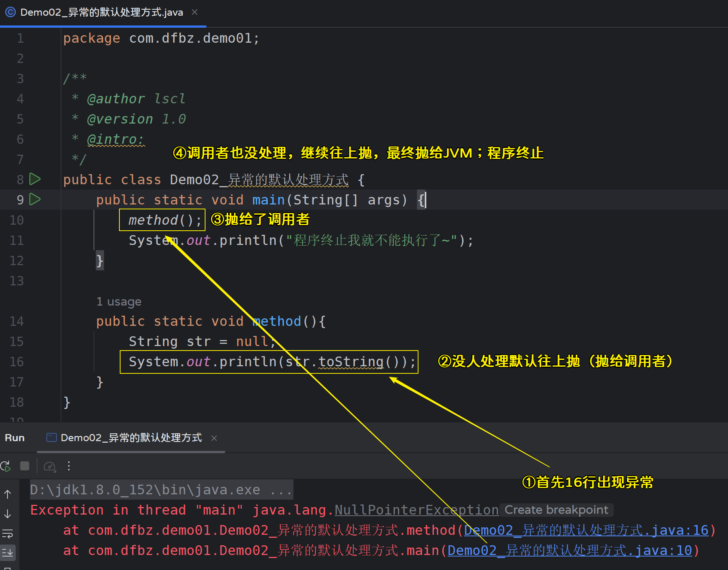
Task: Click the Down the Stack Trace arrow
Action: pos(7,514)
